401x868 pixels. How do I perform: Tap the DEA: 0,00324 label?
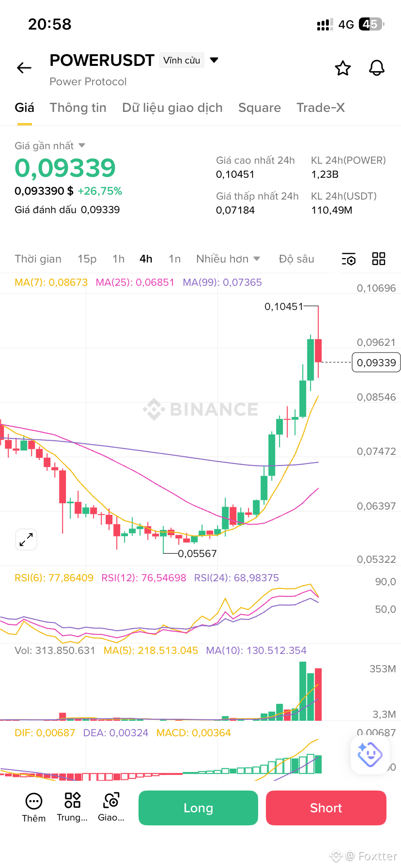(x=116, y=733)
